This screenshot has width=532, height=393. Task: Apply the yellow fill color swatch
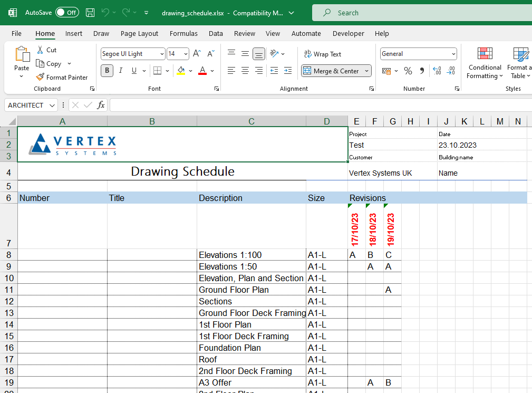(x=181, y=71)
